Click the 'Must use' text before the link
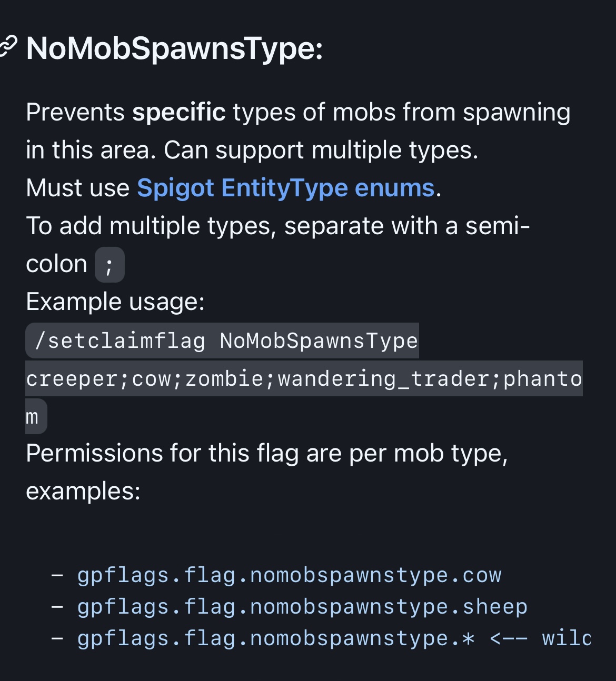The height and width of the screenshot is (681, 616). [x=78, y=188]
